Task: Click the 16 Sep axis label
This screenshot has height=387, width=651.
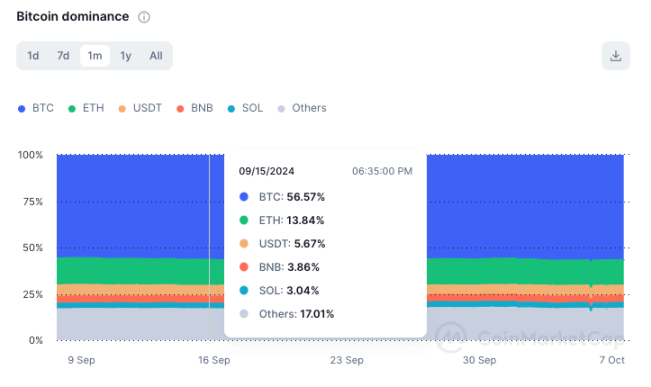Action: click(214, 360)
